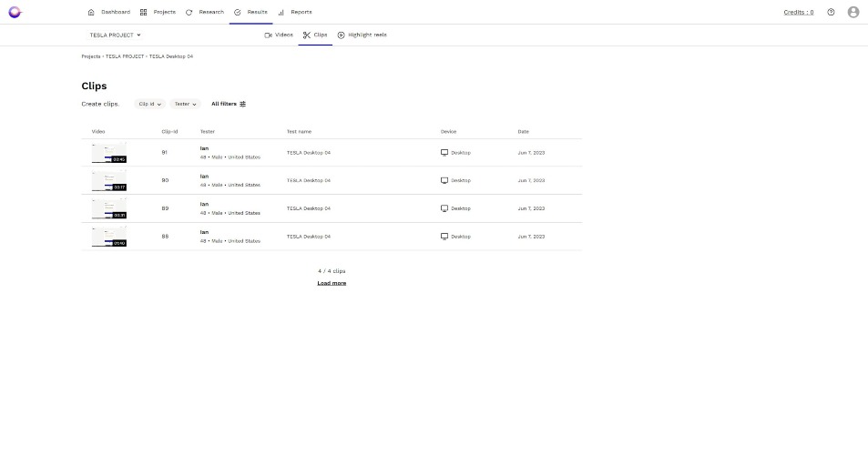Click clip id 88 cell
The image size is (868, 455).
tap(165, 236)
